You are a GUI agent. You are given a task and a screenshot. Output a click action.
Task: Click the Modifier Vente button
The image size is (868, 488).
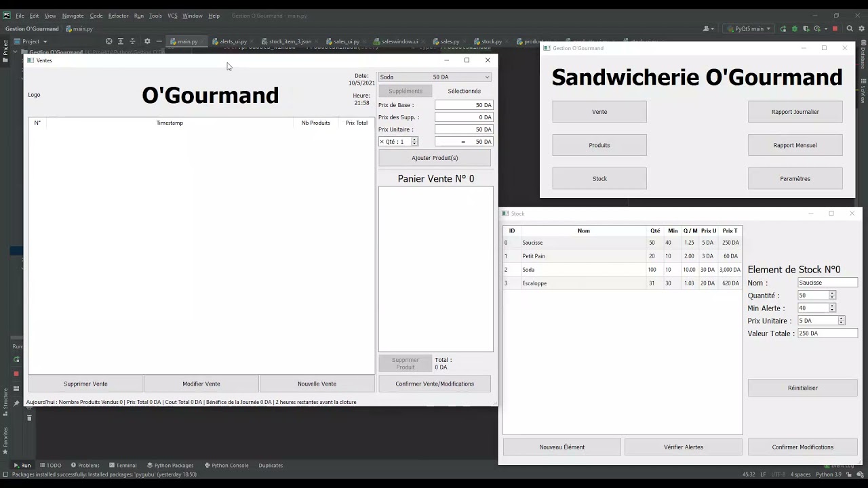tap(201, 384)
